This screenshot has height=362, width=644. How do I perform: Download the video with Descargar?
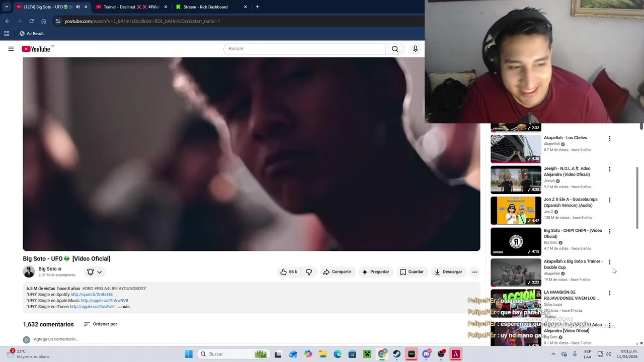[x=448, y=272]
